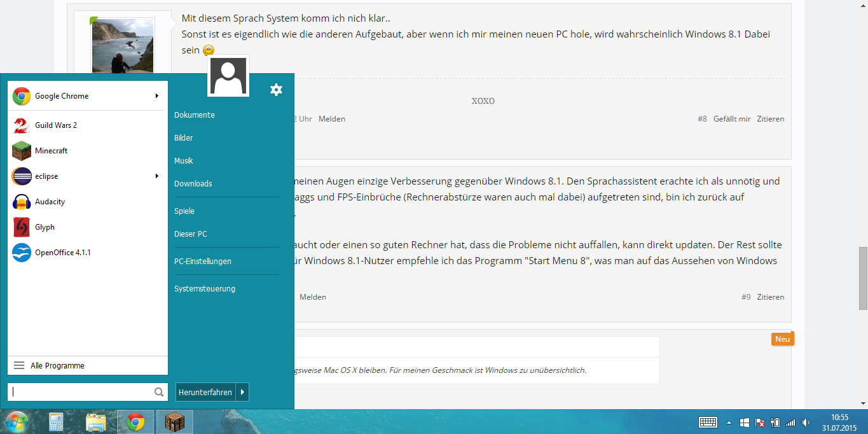Click the power battery tray icon
Viewport: 868px width, 434px height.
[775, 423]
